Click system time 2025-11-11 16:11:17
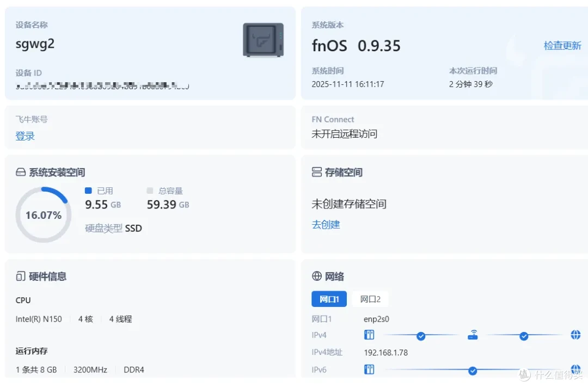This screenshot has width=588, height=387. coord(347,84)
